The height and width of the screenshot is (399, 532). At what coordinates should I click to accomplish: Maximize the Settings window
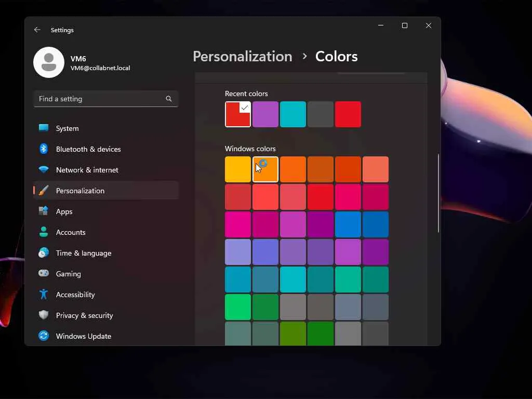pos(404,25)
